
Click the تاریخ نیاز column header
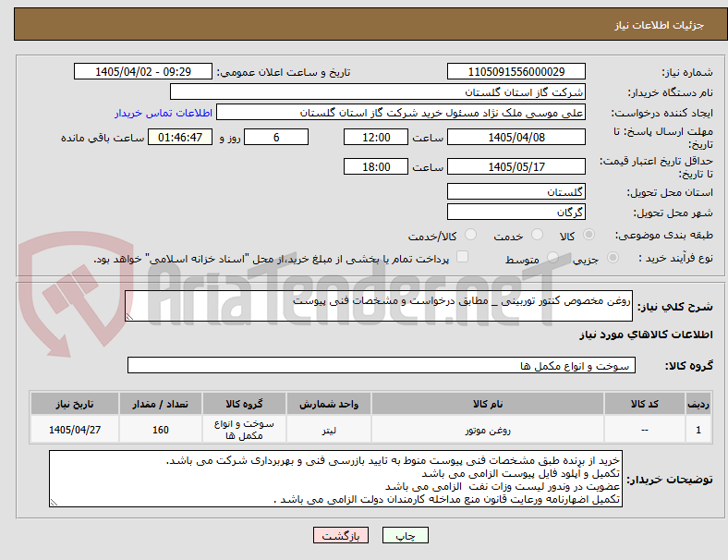click(75, 404)
